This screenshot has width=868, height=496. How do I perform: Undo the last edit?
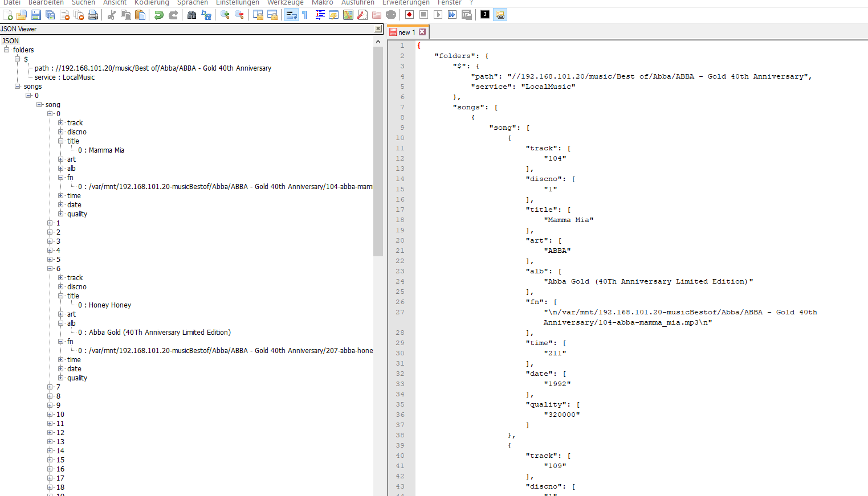point(159,15)
